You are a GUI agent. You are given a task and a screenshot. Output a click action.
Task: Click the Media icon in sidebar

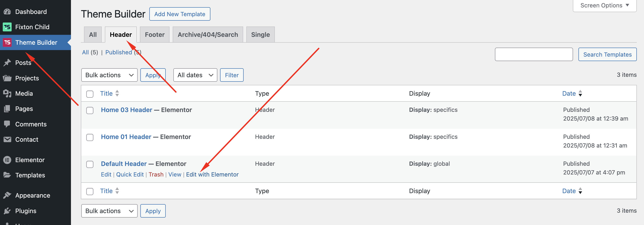pos(7,93)
